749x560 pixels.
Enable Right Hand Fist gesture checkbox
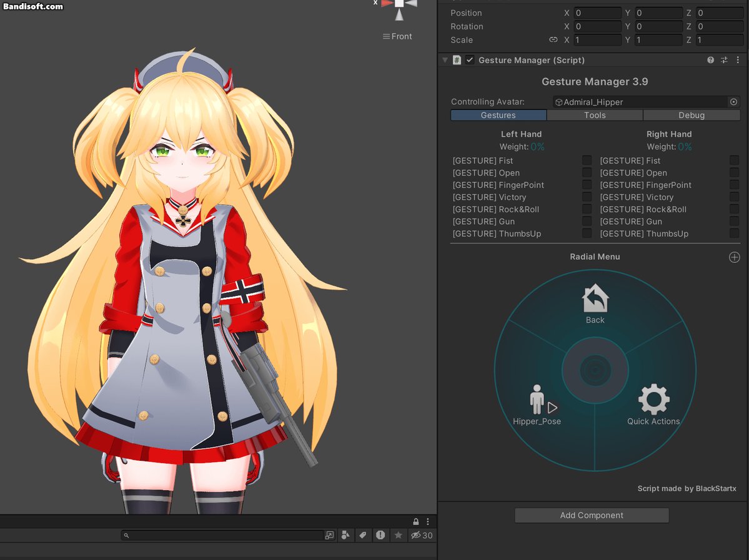click(734, 160)
